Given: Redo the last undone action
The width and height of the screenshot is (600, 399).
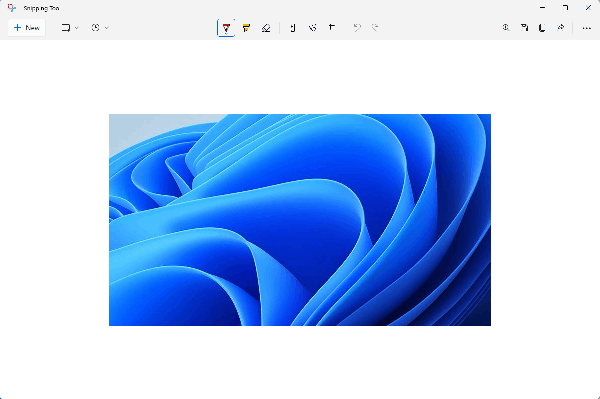Looking at the screenshot, I should 375,28.
